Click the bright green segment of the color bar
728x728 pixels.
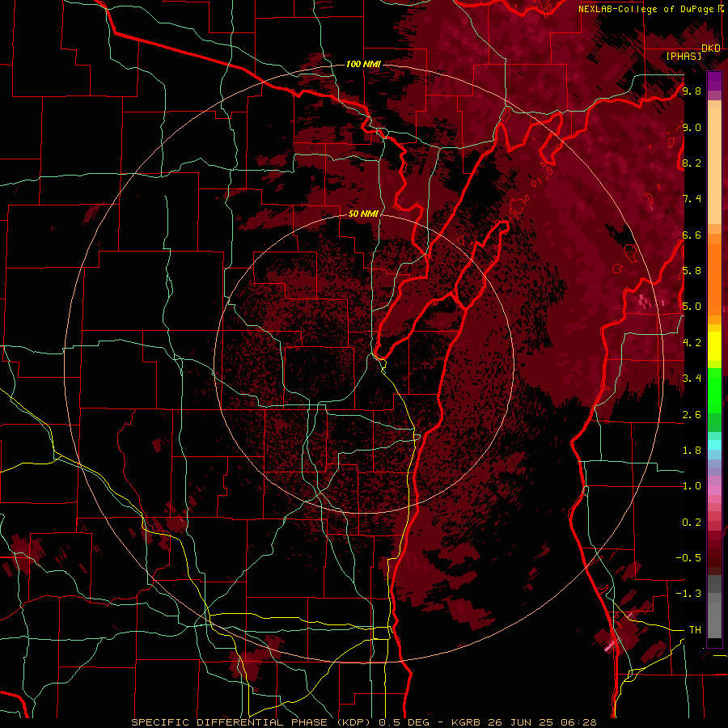point(714,390)
